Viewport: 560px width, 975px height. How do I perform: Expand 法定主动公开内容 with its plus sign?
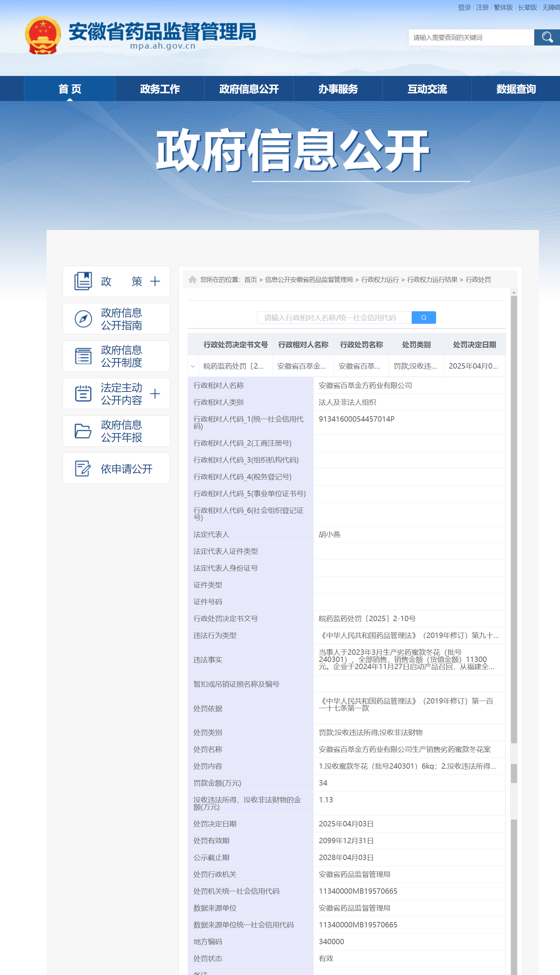point(155,394)
